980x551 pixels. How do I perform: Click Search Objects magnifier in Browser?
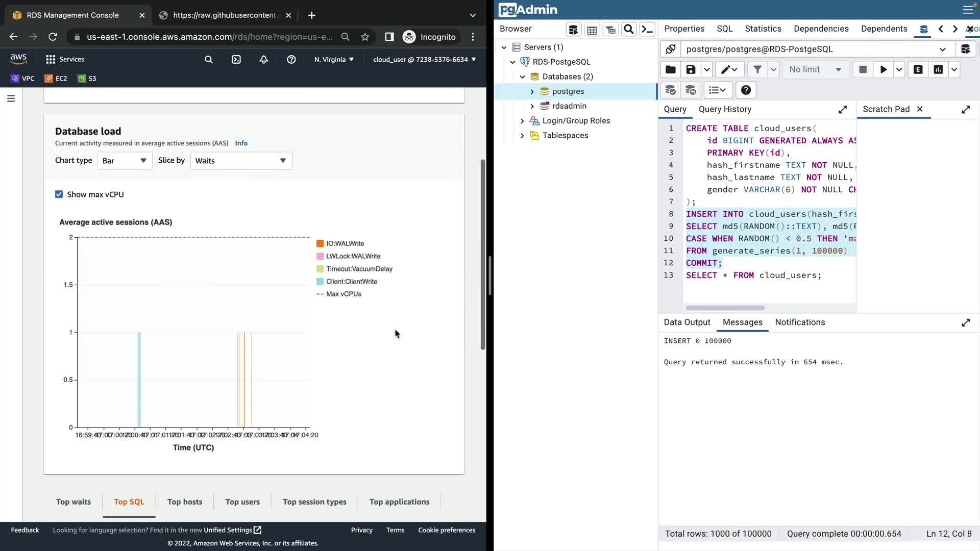(x=629, y=29)
